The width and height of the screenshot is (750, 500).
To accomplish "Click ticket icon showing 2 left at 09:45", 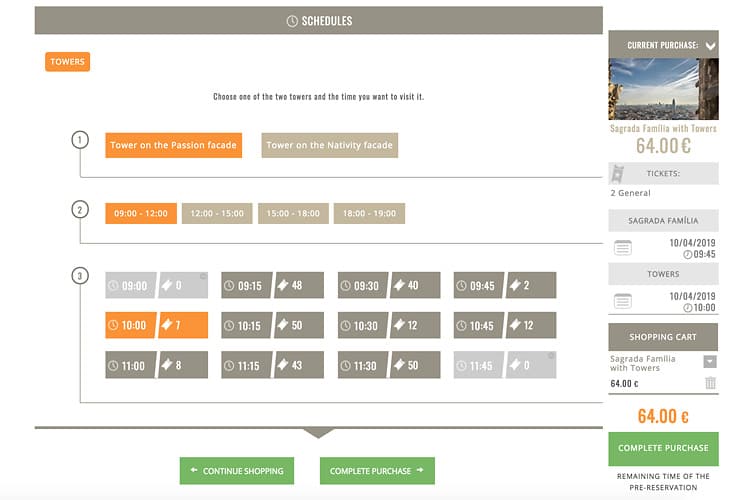I will (x=513, y=285).
